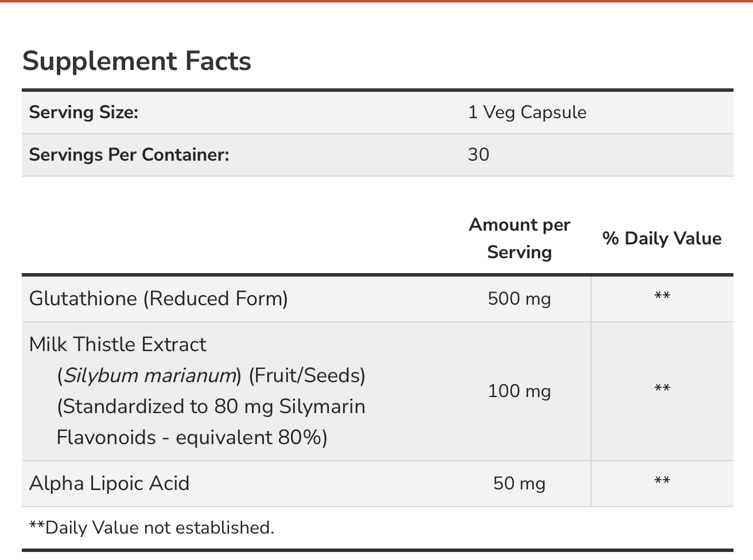Click the Alpha Lipoic Acid row asterisks

662,482
